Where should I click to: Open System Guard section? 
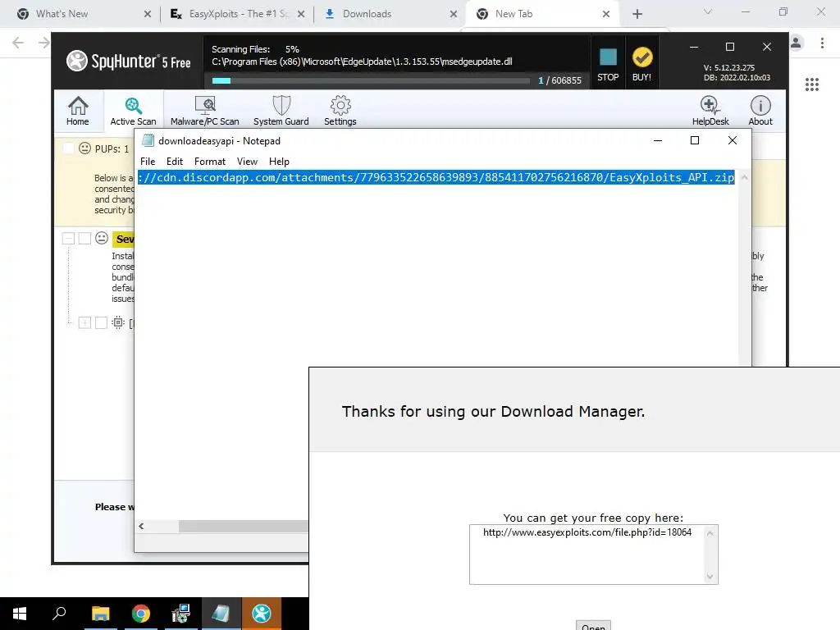tap(281, 111)
